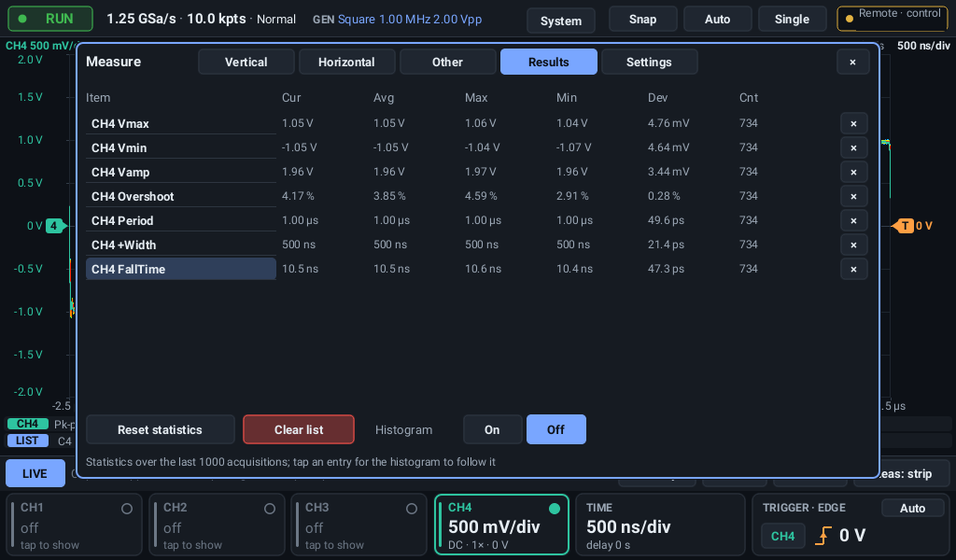Image resolution: width=956 pixels, height=560 pixels.
Task: Remove the CH4 Vamp measurement row
Action: click(x=853, y=173)
